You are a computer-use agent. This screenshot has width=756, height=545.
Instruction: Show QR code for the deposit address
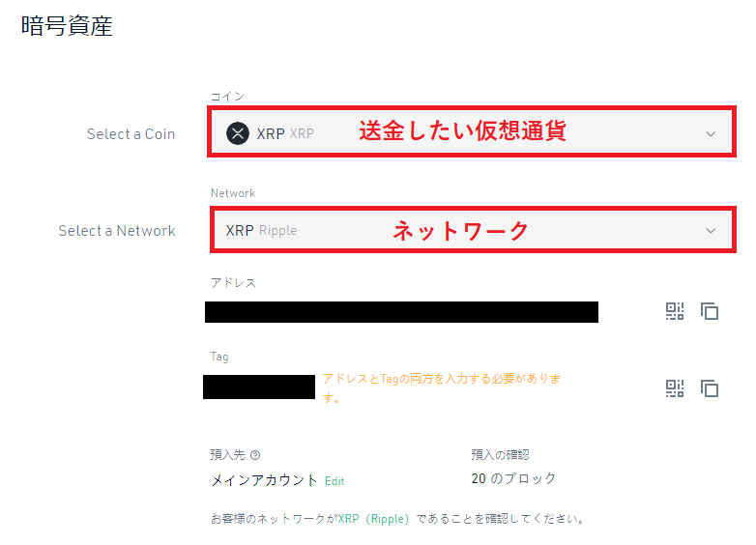[675, 311]
